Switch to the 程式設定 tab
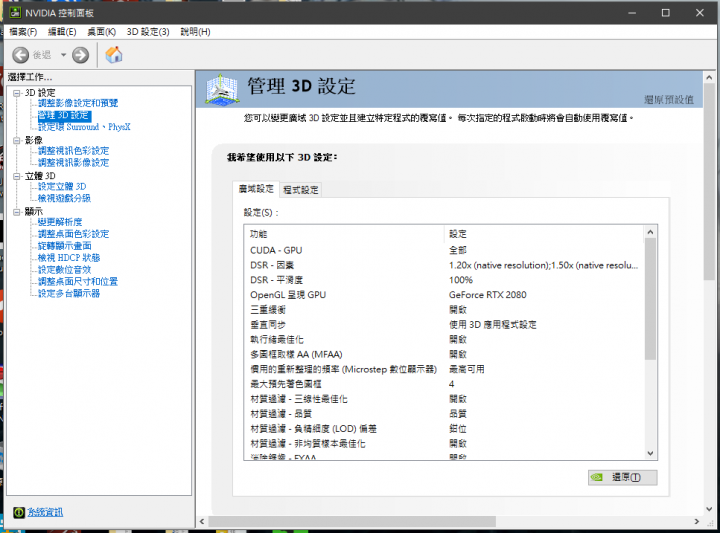This screenshot has width=720, height=533. (x=301, y=190)
